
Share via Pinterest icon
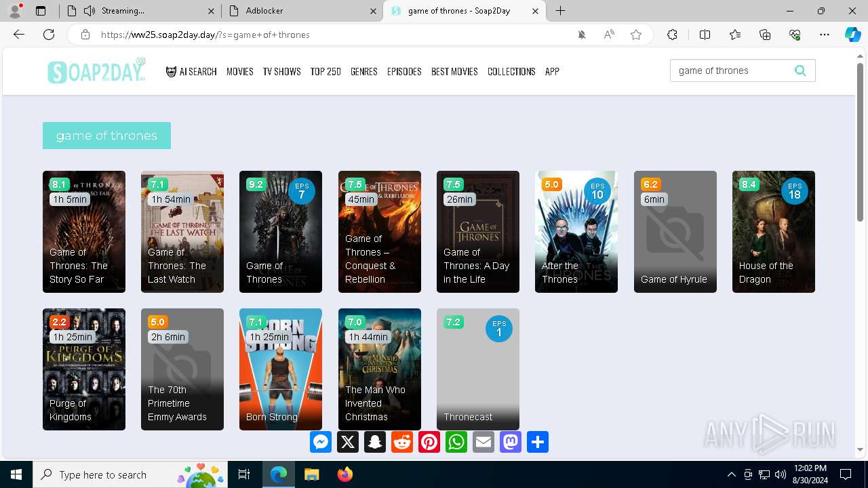(429, 442)
